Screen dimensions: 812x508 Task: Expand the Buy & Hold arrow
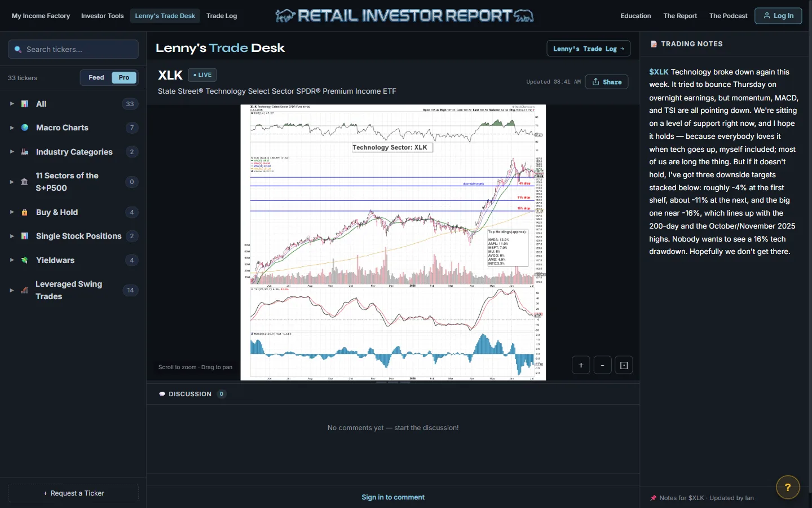(12, 212)
